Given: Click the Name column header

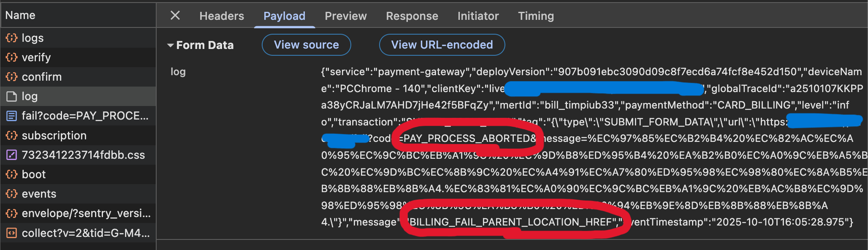Looking at the screenshot, I should tap(78, 15).
